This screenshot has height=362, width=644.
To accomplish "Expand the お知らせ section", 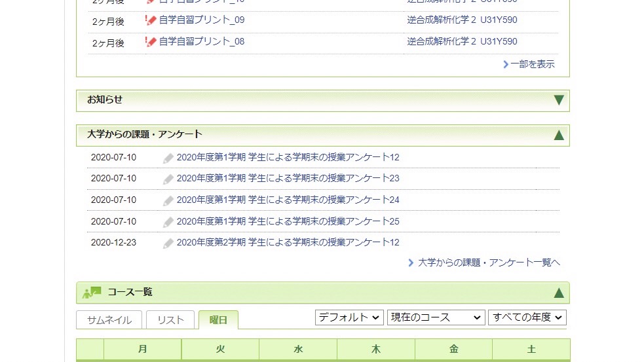I will click(558, 100).
